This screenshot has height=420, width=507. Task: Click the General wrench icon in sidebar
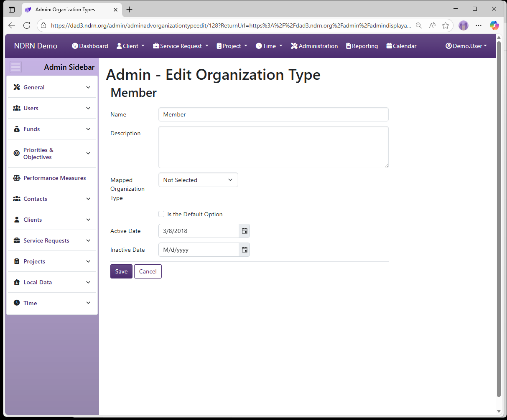click(x=17, y=87)
